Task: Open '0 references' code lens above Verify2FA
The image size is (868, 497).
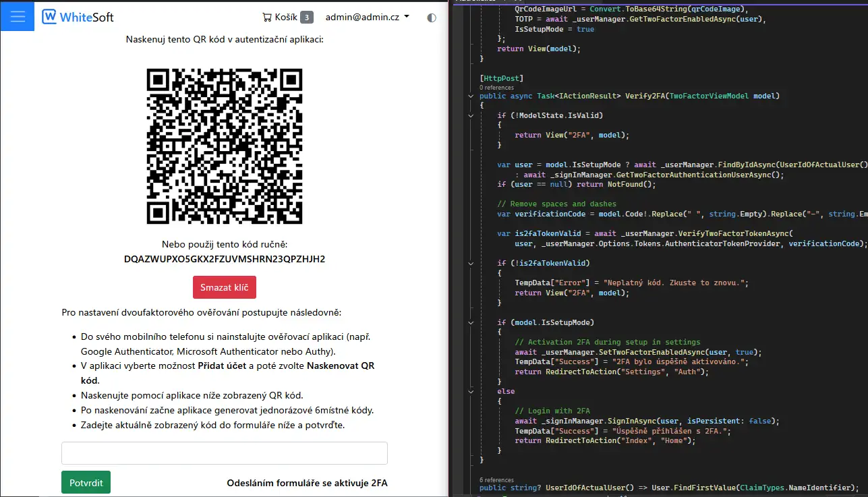Action: pyautogui.click(x=496, y=88)
